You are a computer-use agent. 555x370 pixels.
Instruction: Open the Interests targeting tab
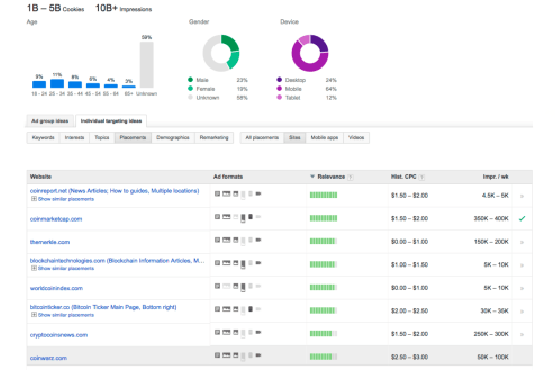[x=74, y=137]
